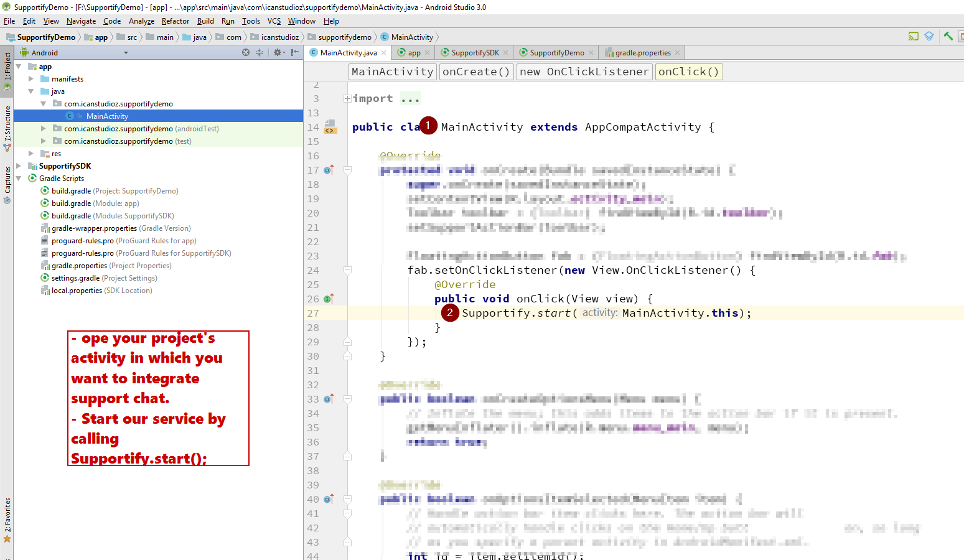Open the Refactor menu
Screen dimensions: 964x560
pyautogui.click(x=175, y=21)
